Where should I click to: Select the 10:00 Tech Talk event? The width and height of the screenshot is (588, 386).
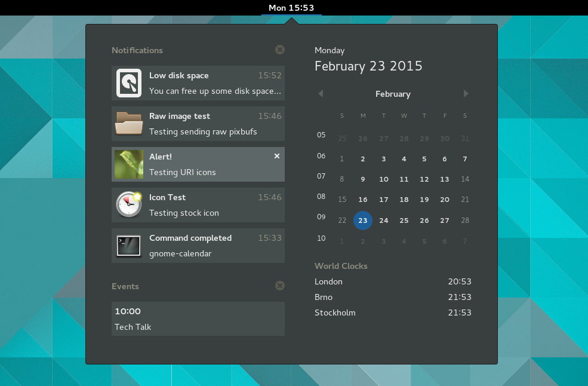[198, 319]
